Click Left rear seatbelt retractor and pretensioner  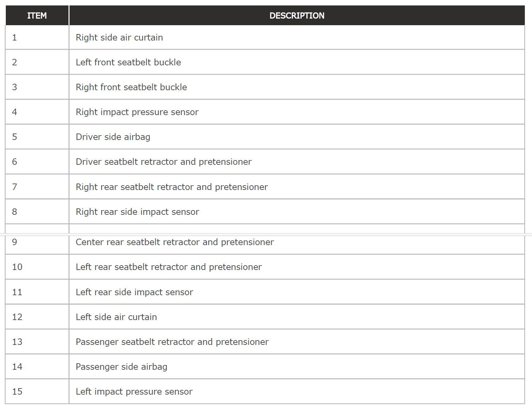click(169, 267)
